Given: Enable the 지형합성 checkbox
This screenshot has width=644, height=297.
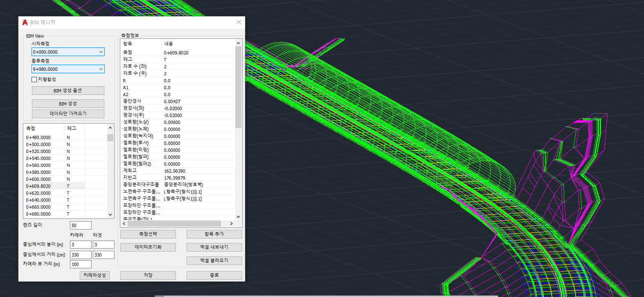Looking at the screenshot, I should pyautogui.click(x=34, y=79).
